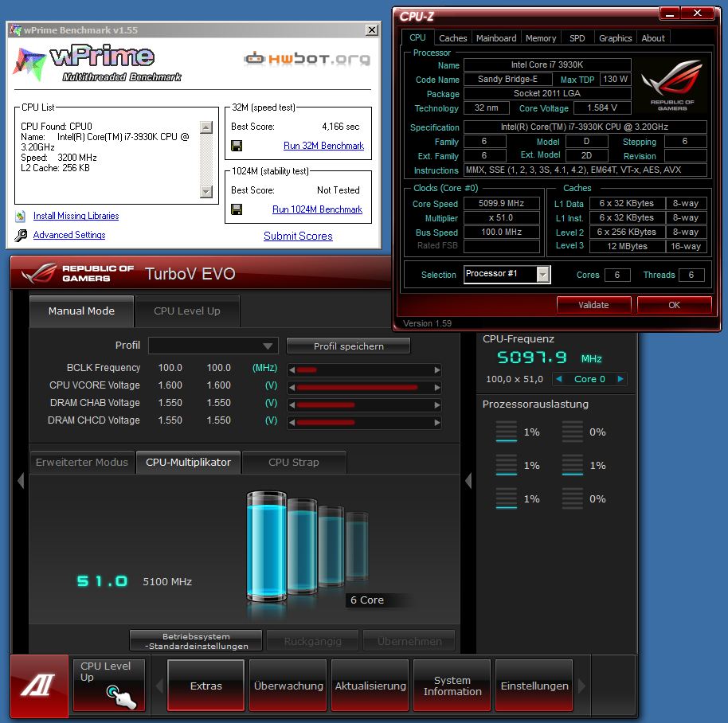Click the Submit Scores link

[x=298, y=236]
